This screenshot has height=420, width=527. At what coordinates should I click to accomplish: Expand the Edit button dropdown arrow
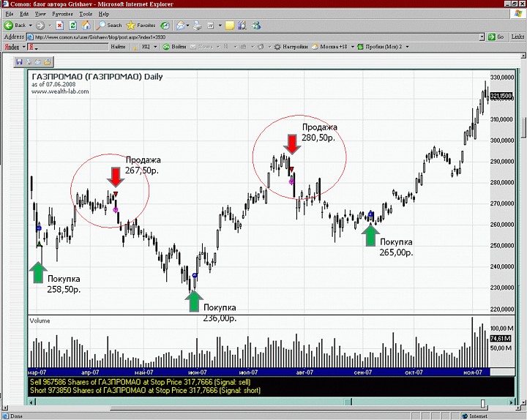[x=220, y=26]
